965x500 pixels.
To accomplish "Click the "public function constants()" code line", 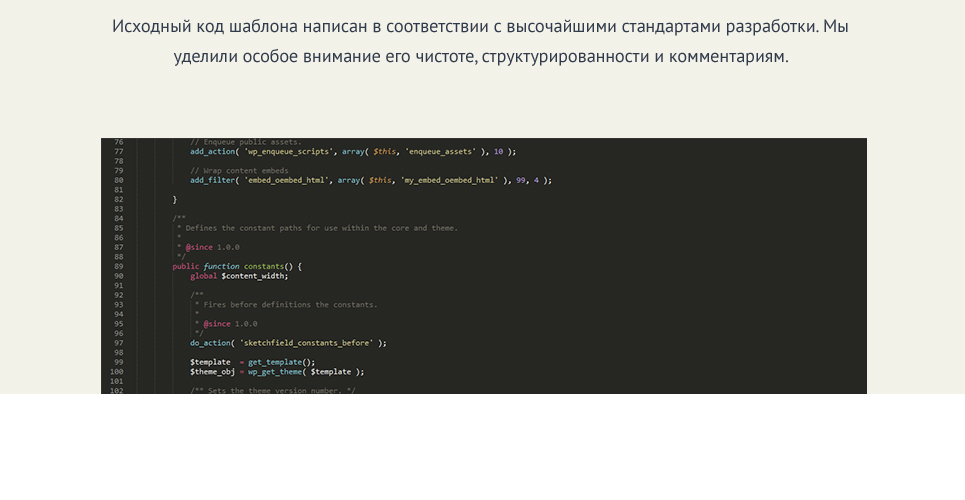I will tap(237, 267).
